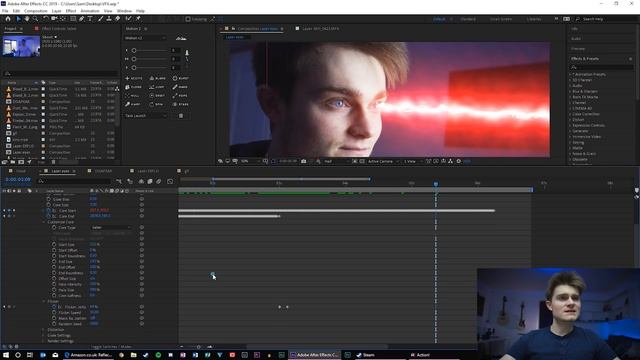Click the Toggle Switches / Modes button

coord(111,347)
